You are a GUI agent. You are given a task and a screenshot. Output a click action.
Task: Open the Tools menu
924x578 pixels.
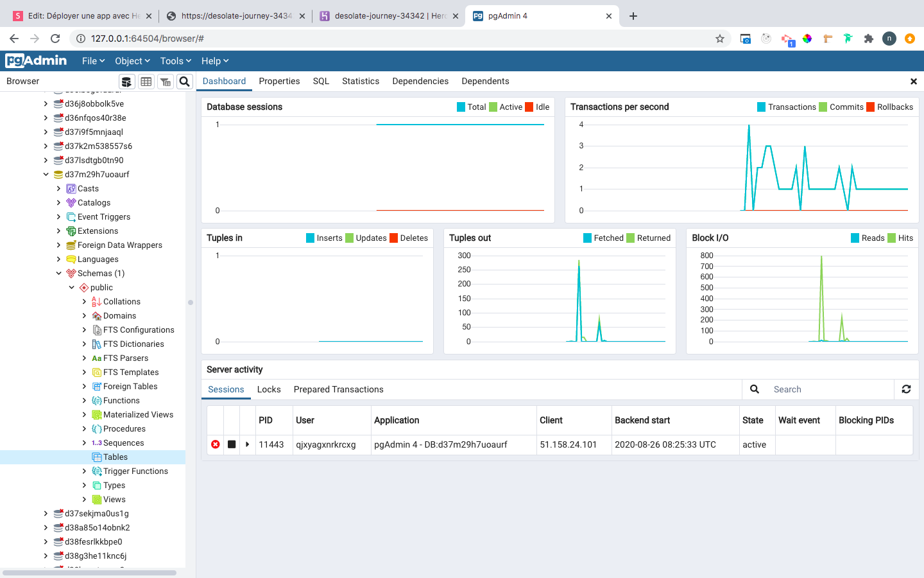pyautogui.click(x=176, y=61)
